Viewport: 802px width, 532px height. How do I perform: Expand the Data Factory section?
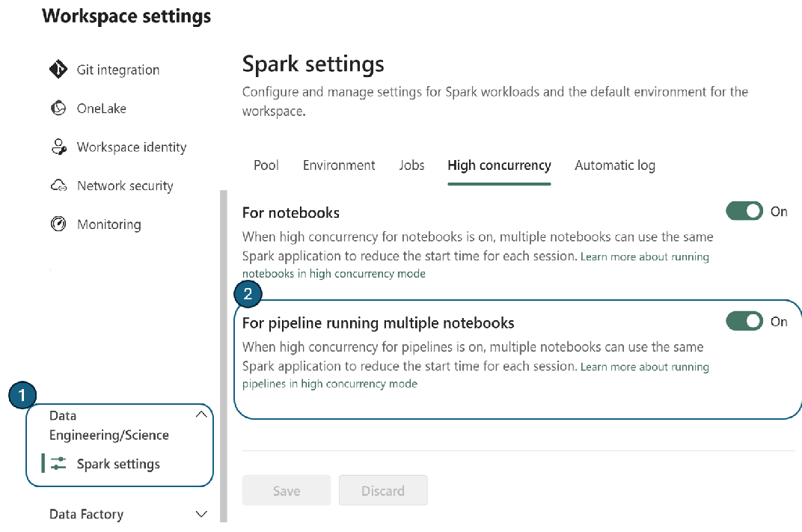[x=201, y=513]
